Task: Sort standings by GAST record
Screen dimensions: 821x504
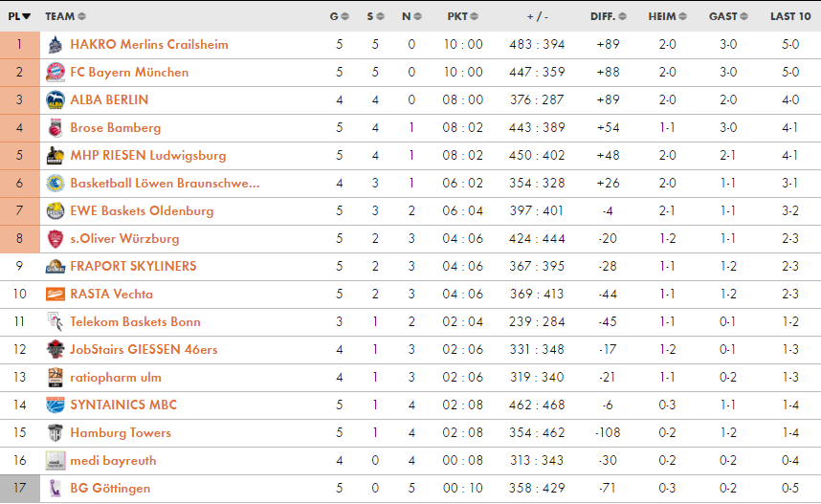Action: pos(727,16)
